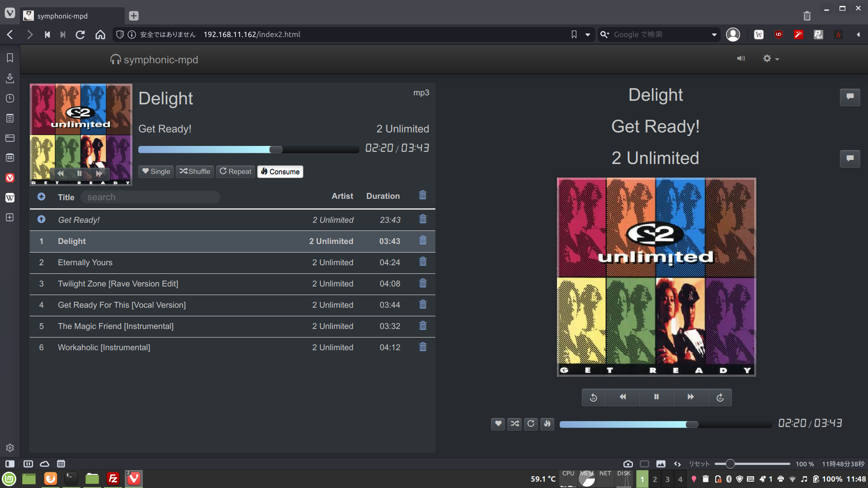Mute audio with the speaker icon
The height and width of the screenshot is (488, 868).
pos(741,58)
